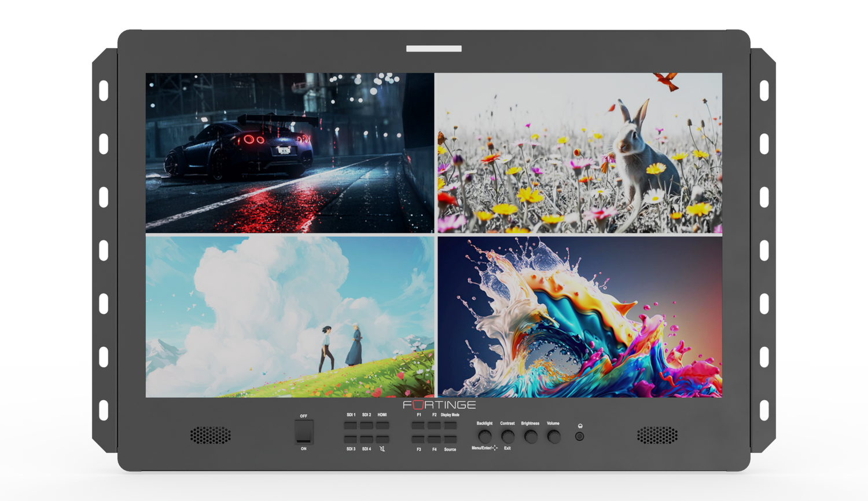Click the rabbit in flowers quadrant
The height and width of the screenshot is (501, 868).
pyautogui.click(x=579, y=153)
